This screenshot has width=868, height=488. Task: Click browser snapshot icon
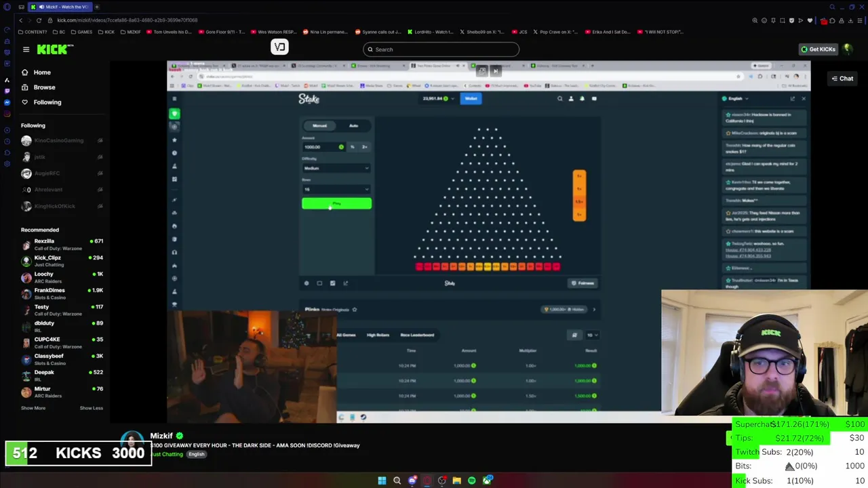(x=782, y=20)
